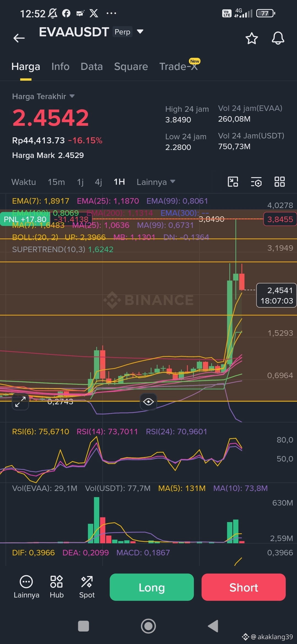297x644 pixels.
Task: Select Waktu chart interval
Action: 24,182
